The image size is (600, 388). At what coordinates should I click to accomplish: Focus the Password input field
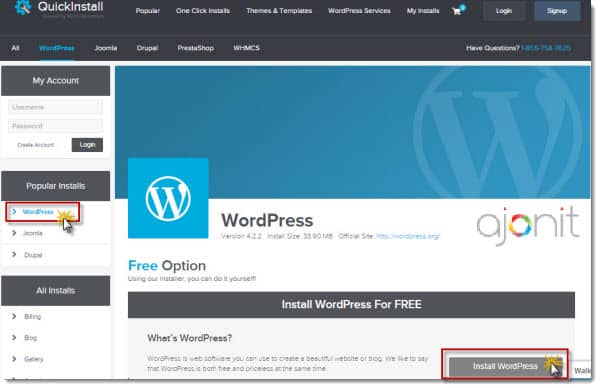[55, 126]
